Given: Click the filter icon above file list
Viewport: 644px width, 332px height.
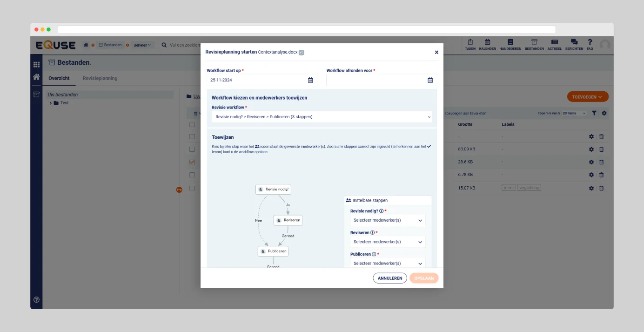Looking at the screenshot, I should [x=594, y=113].
